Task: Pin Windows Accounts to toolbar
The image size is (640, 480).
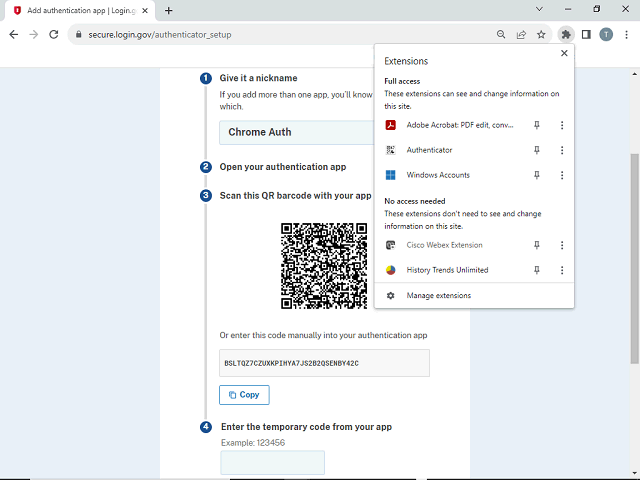Action: (537, 175)
